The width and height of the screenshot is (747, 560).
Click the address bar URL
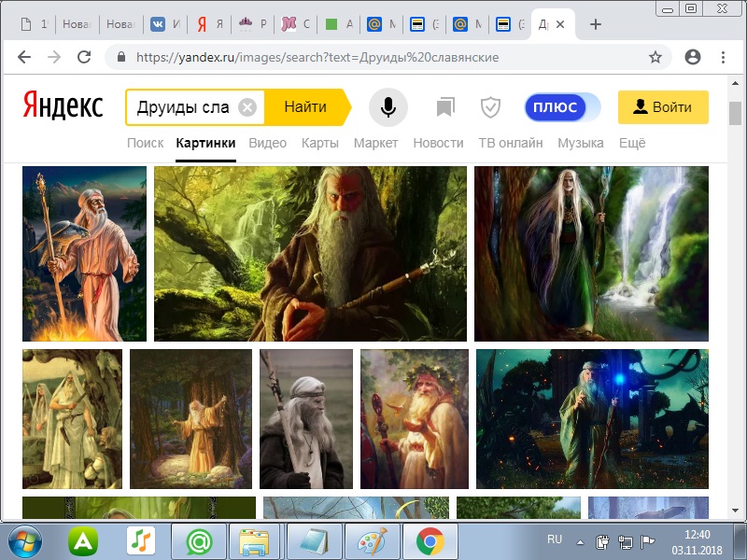click(317, 57)
